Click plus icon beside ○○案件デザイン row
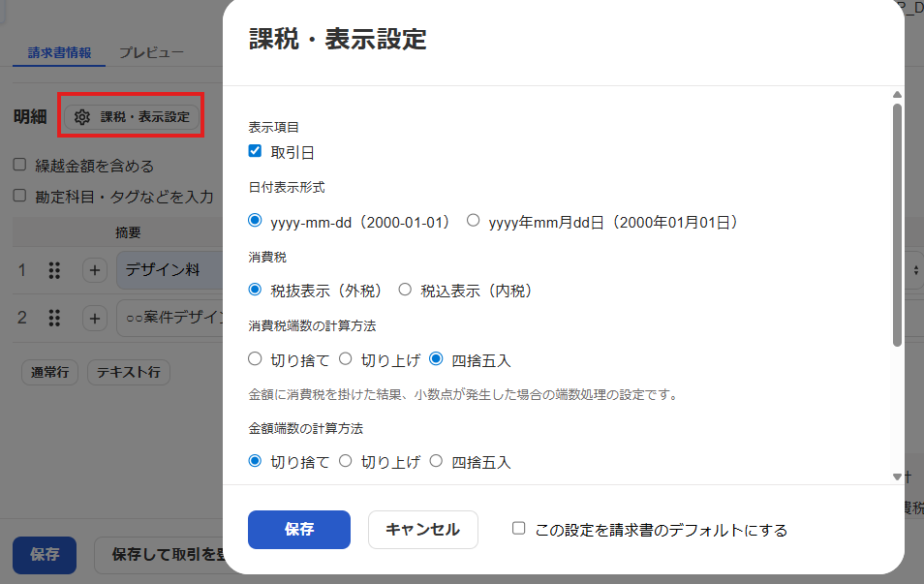The image size is (924, 584). tap(94, 318)
